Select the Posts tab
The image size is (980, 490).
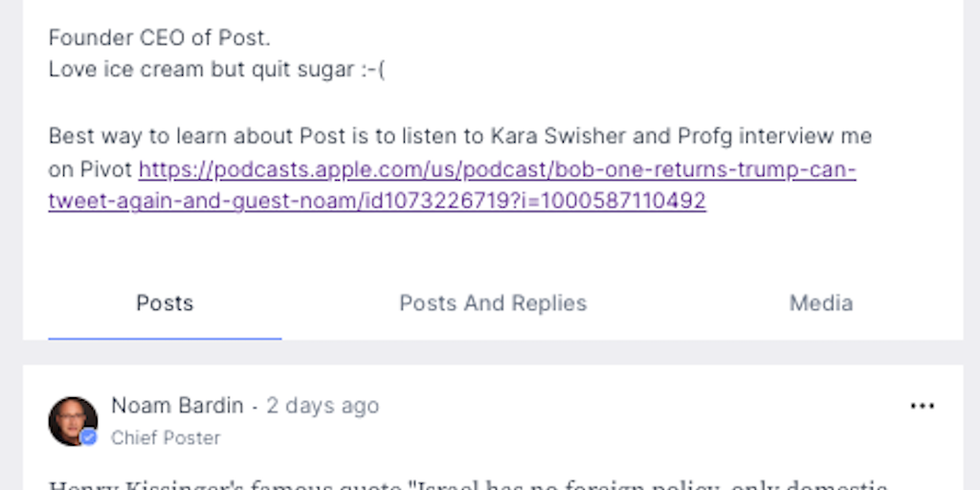tap(165, 303)
